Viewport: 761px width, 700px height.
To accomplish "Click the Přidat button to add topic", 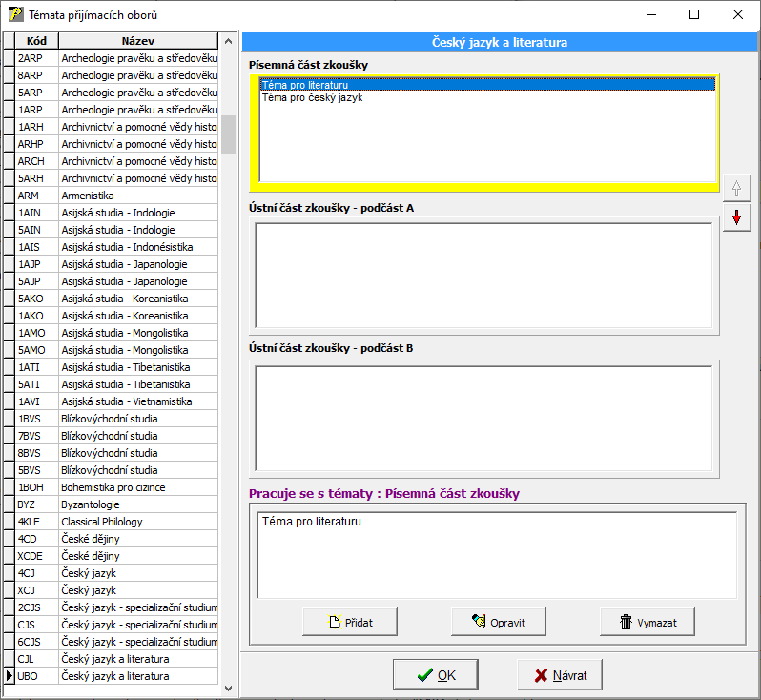I will click(350, 622).
